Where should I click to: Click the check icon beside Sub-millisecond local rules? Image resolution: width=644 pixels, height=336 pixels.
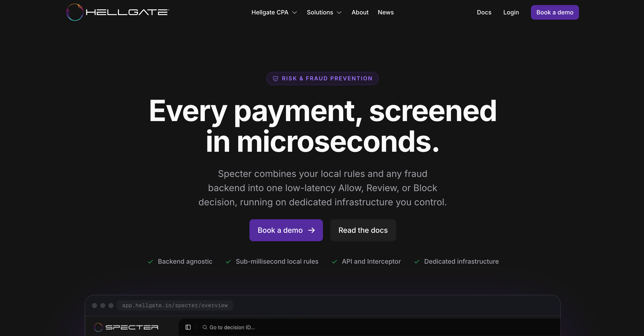tap(228, 262)
